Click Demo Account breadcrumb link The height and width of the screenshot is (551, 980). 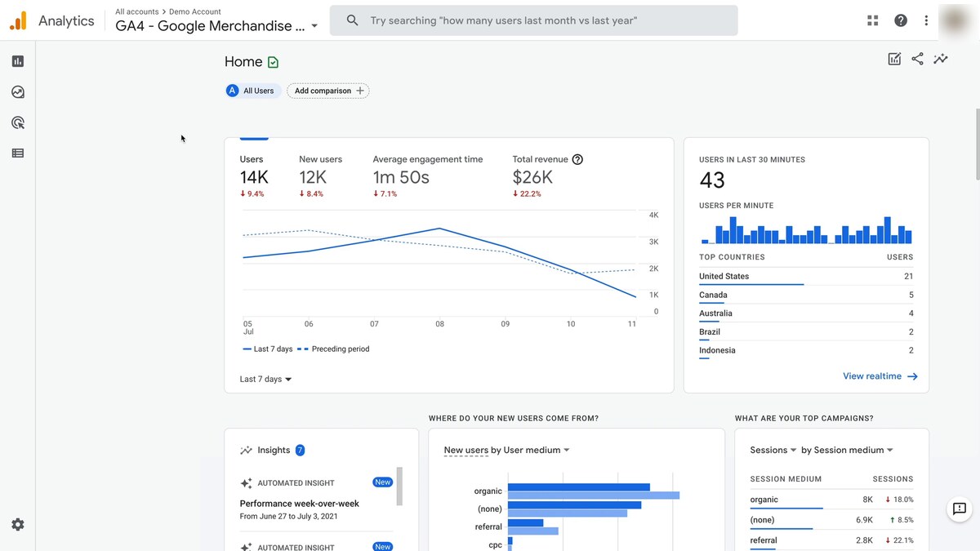click(x=195, y=12)
